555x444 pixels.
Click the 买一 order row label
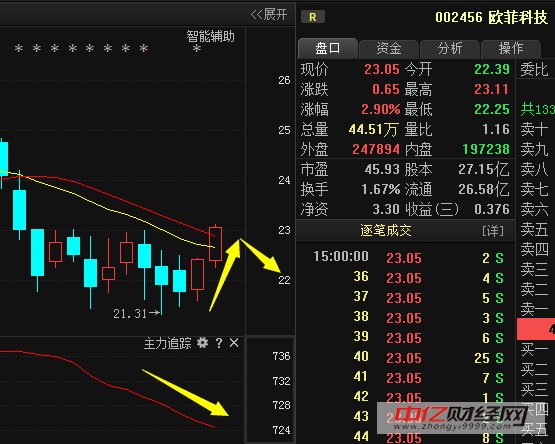[x=534, y=350]
